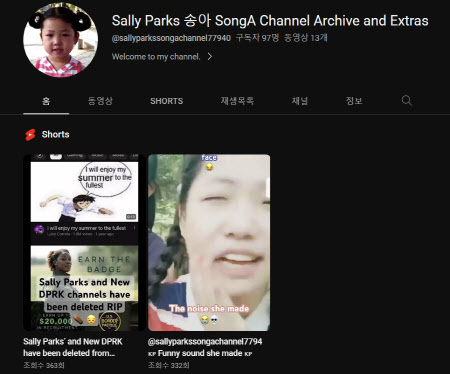Click the channel search magnifier icon

[406, 100]
